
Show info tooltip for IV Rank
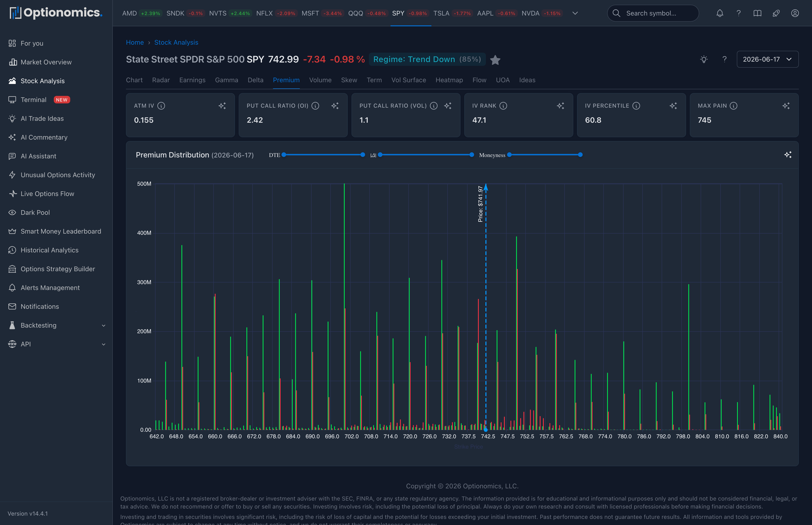point(503,106)
